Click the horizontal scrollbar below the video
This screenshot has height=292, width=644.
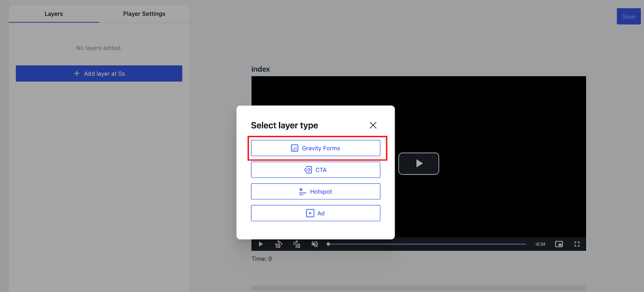(x=419, y=288)
